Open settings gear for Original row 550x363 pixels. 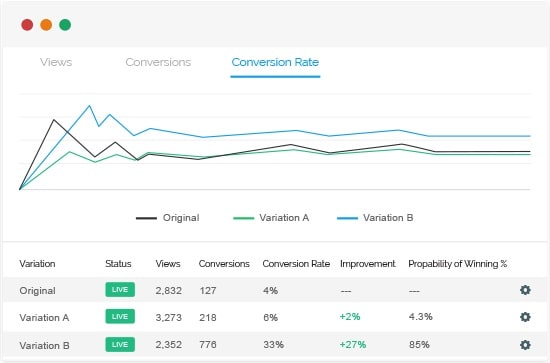coord(525,290)
